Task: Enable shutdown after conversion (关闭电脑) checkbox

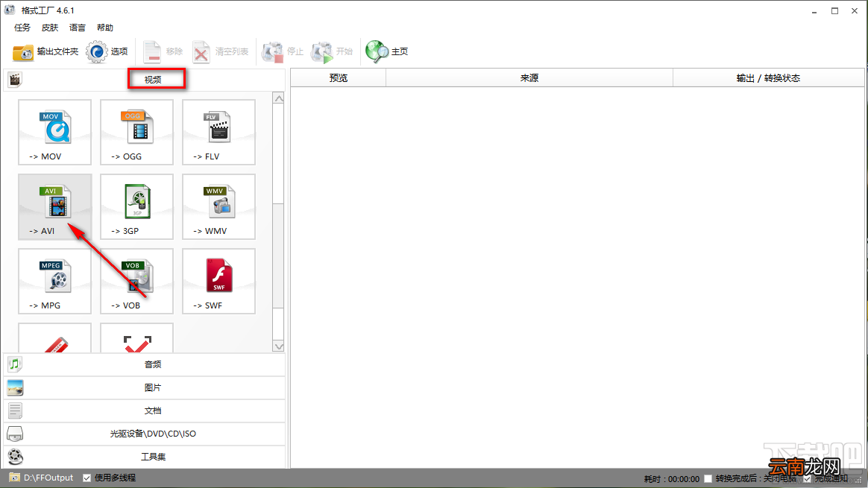Action: pos(708,478)
